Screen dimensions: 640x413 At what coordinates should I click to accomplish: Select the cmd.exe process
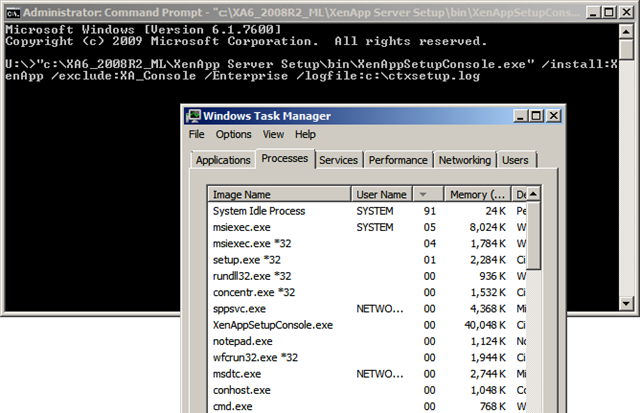[367, 406]
